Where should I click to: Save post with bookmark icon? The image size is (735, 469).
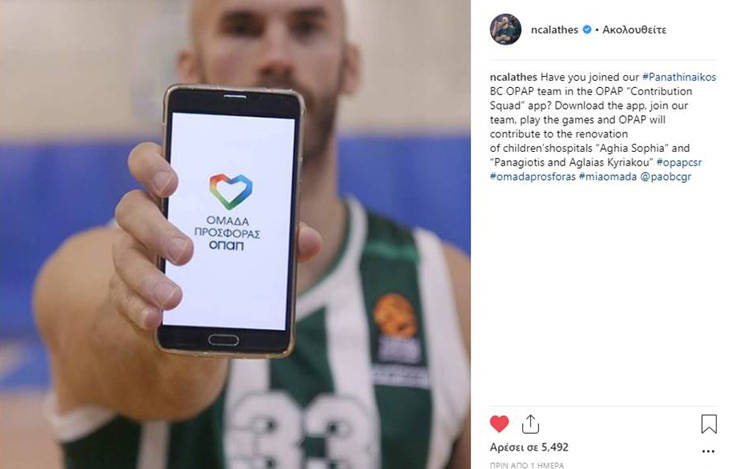tap(709, 424)
